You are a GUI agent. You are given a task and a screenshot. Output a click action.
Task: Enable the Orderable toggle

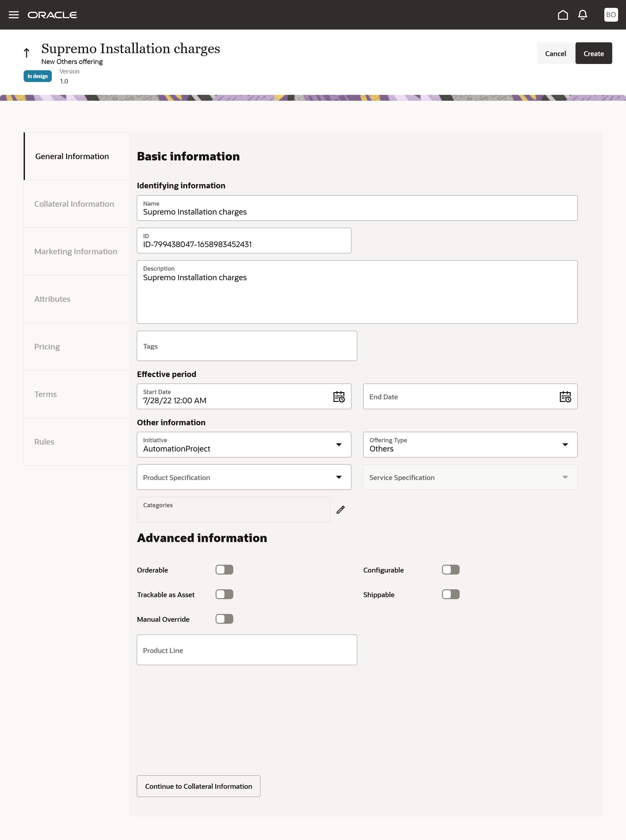coord(224,570)
